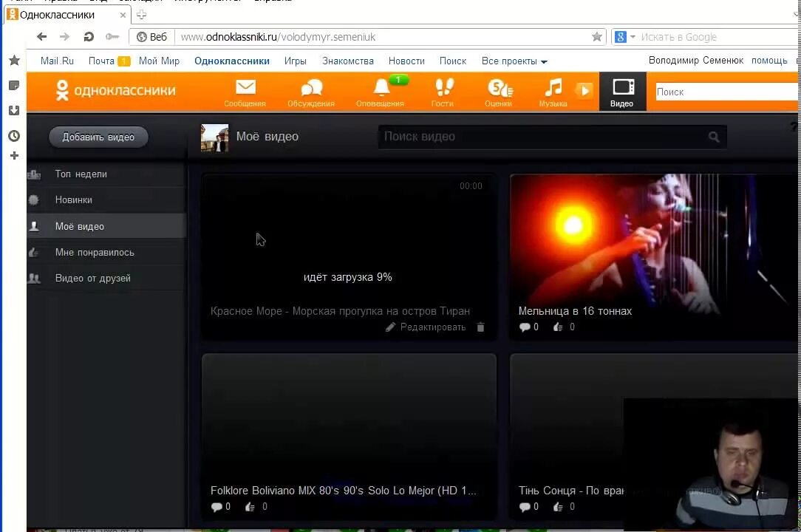The height and width of the screenshot is (532, 801).
Task: Open comments on Тінь Сонця video
Action: [x=529, y=506]
